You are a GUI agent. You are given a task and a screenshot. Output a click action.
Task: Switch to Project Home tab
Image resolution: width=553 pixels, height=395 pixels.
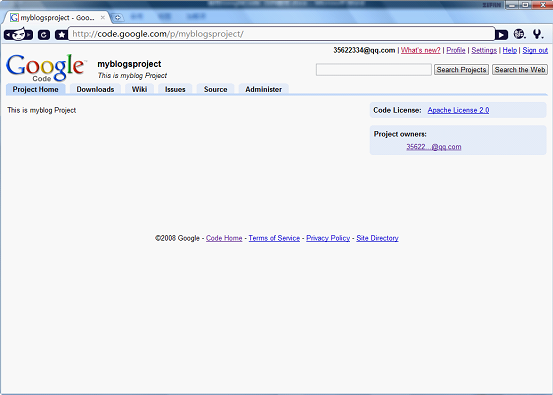(x=36, y=89)
